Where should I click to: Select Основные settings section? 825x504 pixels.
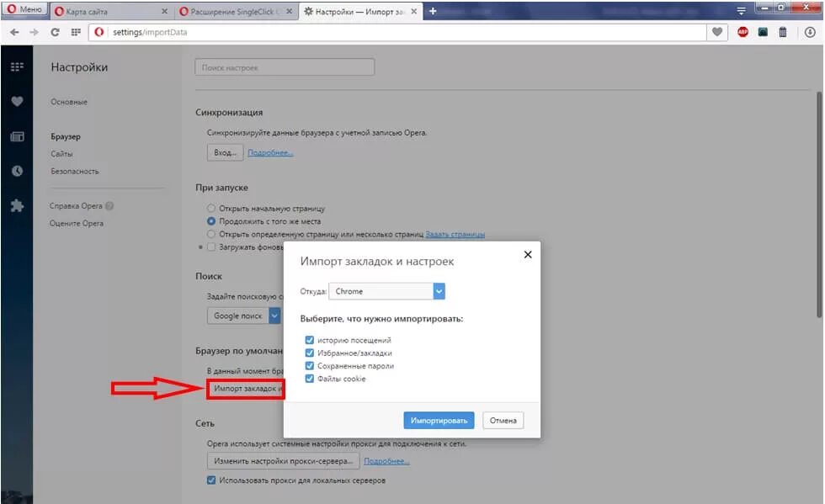tap(69, 102)
